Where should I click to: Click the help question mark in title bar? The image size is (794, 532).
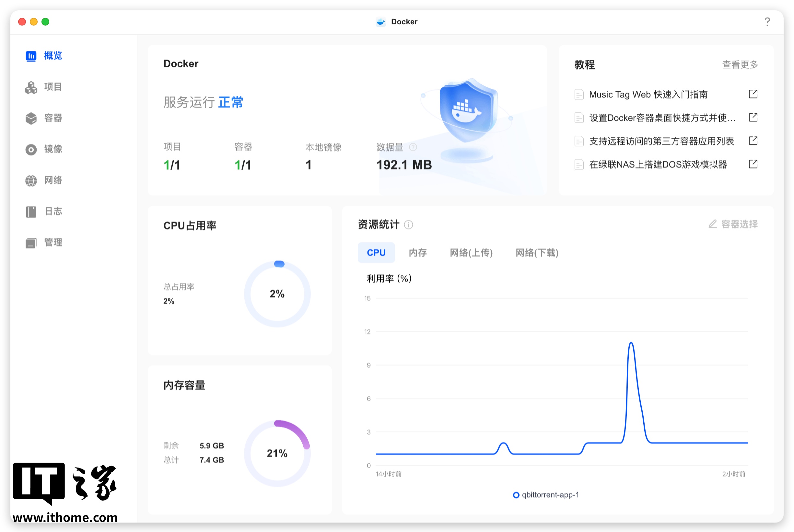767,22
